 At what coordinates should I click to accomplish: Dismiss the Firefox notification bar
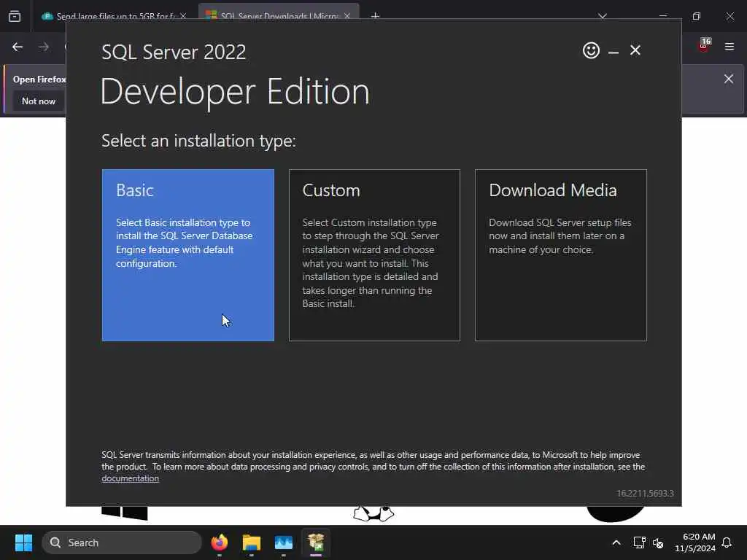(729, 79)
